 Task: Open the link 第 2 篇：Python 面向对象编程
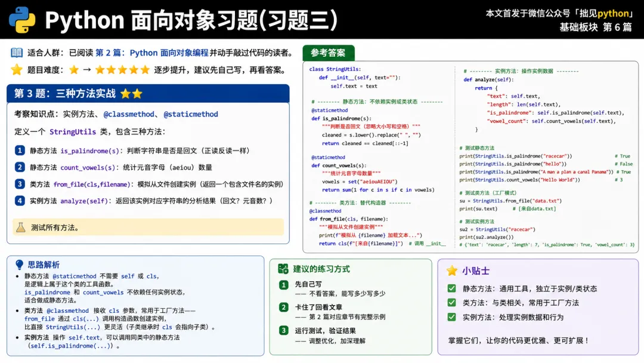point(152,53)
